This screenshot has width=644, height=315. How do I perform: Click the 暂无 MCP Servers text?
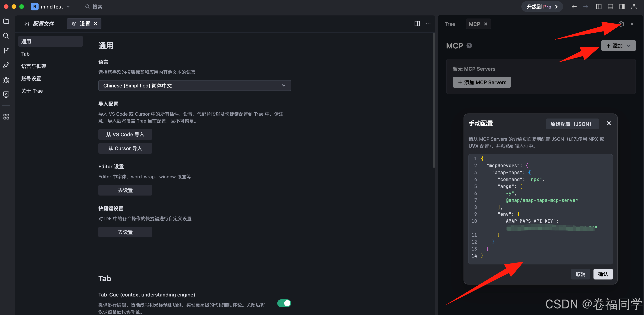(x=474, y=69)
